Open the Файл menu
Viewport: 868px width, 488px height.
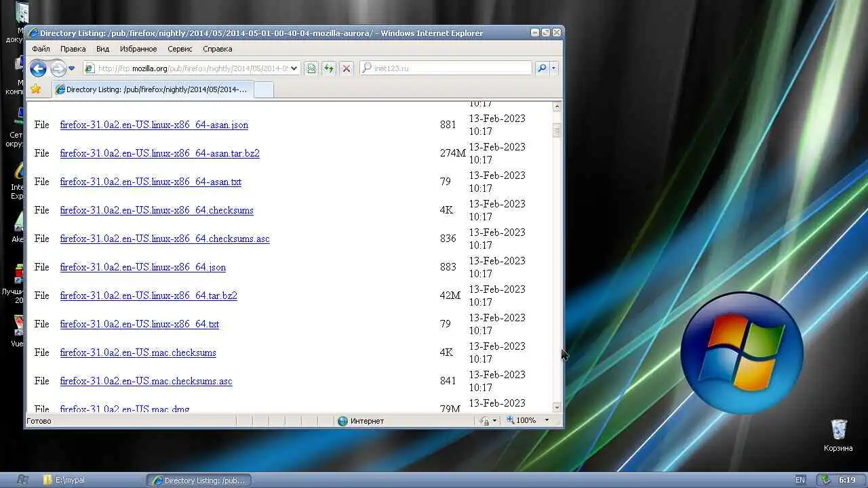(41, 49)
